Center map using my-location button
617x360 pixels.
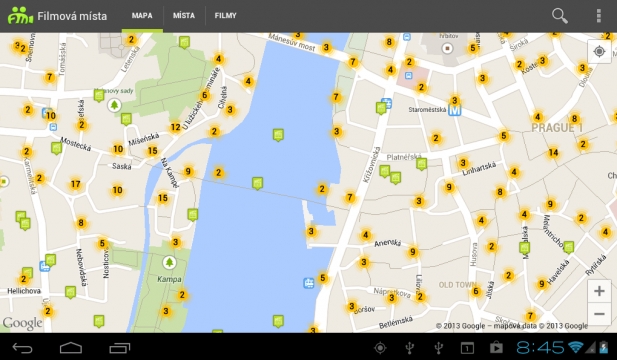pos(599,52)
